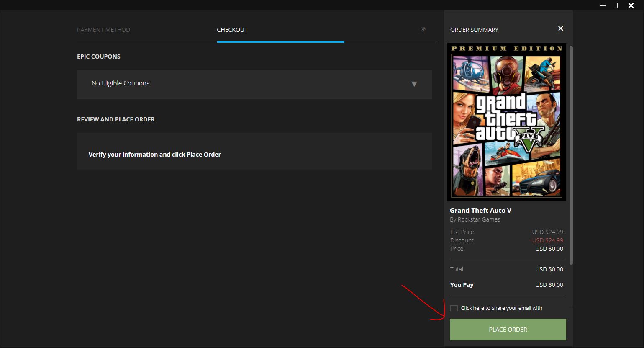The image size is (644, 348).
Task: Close the Order Summary panel
Action: click(561, 28)
